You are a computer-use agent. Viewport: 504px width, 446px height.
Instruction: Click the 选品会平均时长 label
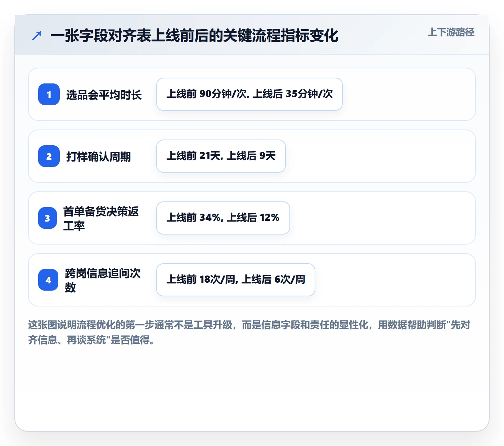click(x=104, y=95)
